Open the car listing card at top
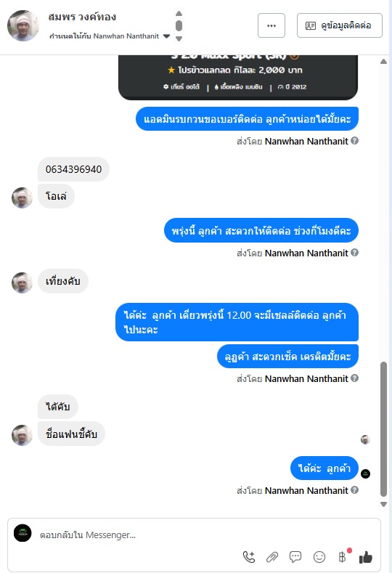The width and height of the screenshot is (392, 573). (x=238, y=78)
